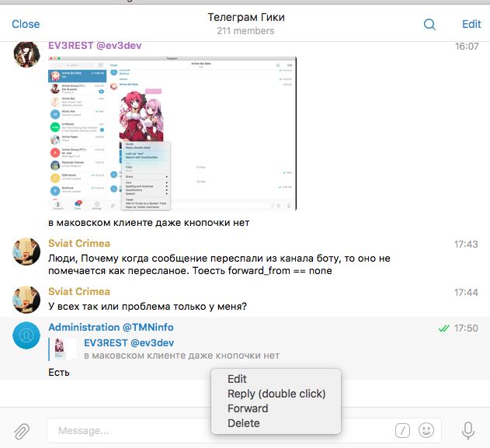This screenshot has width=490, height=448.
Task: Select Forward from the context menu
Action: pyautogui.click(x=248, y=408)
